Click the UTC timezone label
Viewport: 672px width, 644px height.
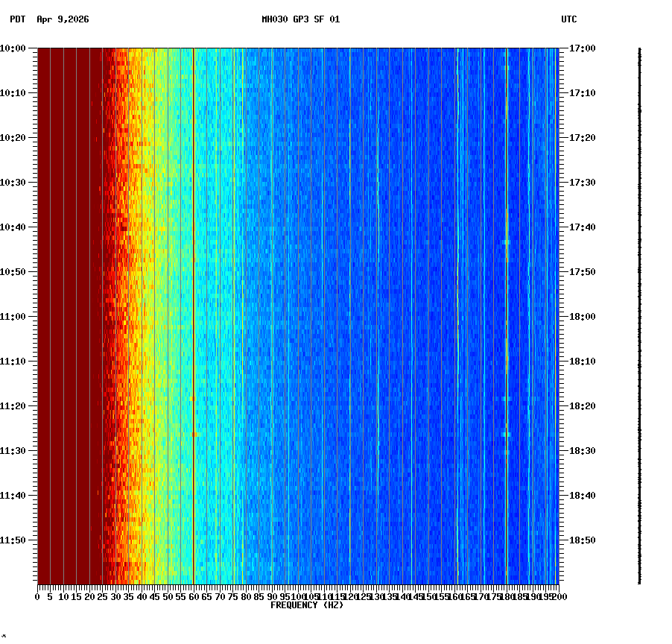pyautogui.click(x=570, y=21)
